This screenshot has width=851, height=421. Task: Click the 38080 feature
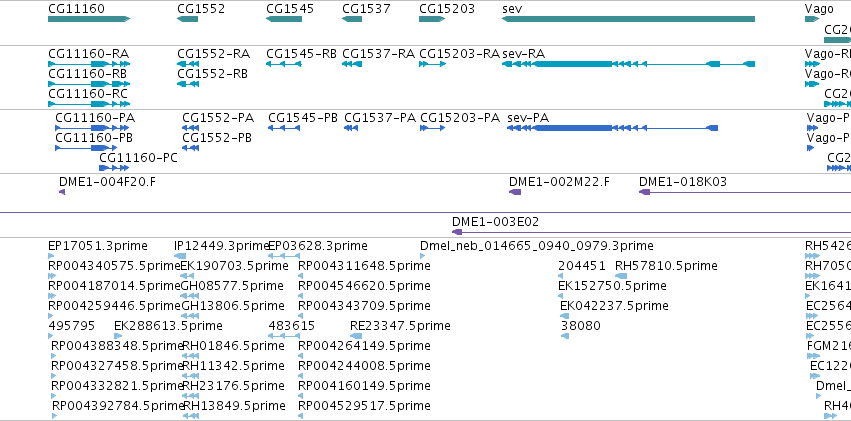point(565,336)
